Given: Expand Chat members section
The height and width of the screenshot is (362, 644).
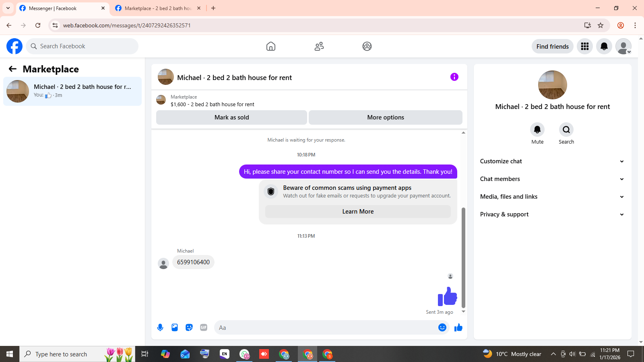Looking at the screenshot, I should (552, 179).
